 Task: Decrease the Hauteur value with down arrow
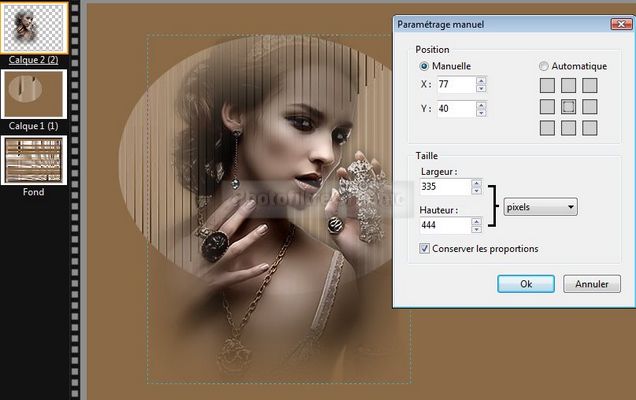476,230
